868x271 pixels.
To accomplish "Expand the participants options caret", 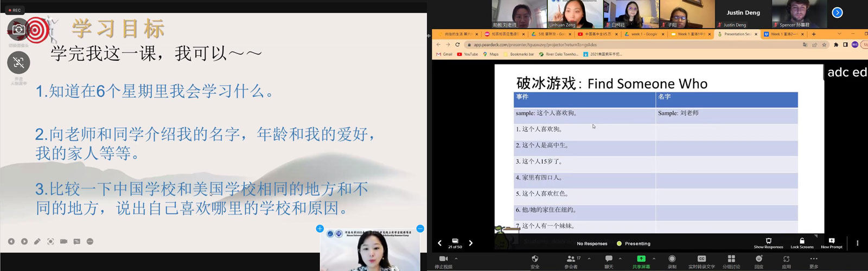I will (x=589, y=259).
